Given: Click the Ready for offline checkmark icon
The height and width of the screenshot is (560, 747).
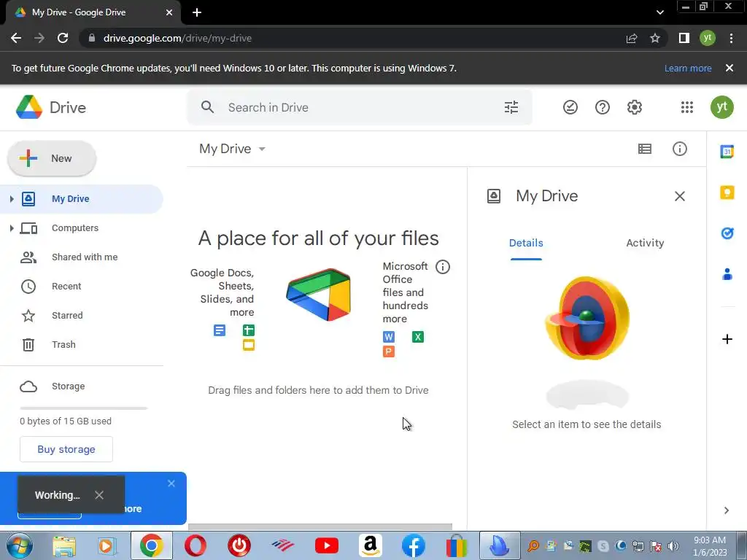Looking at the screenshot, I should 570,107.
